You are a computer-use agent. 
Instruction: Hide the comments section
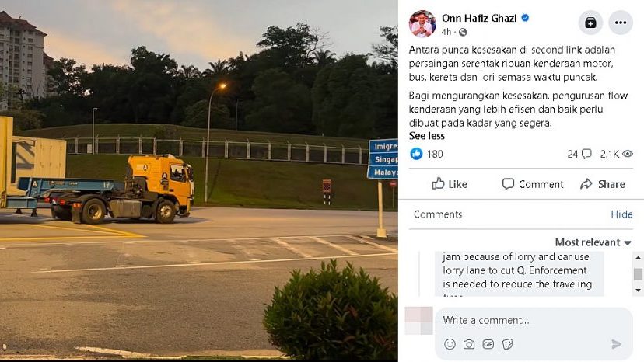point(621,214)
